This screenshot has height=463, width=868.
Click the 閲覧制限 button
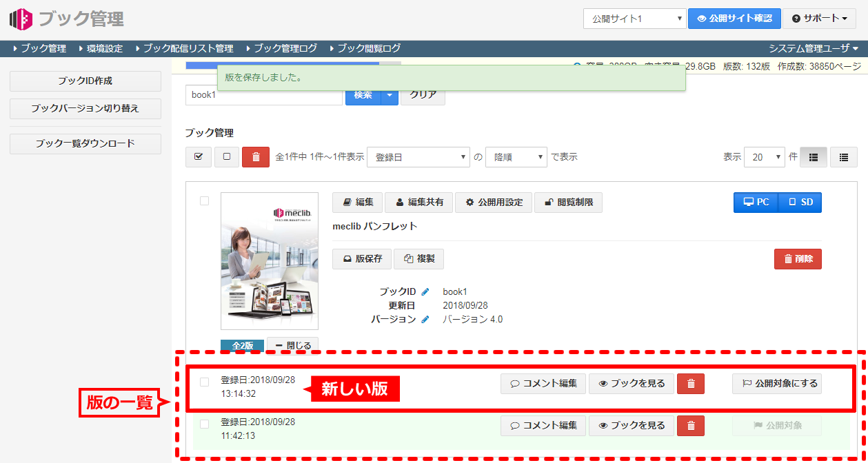click(x=568, y=203)
